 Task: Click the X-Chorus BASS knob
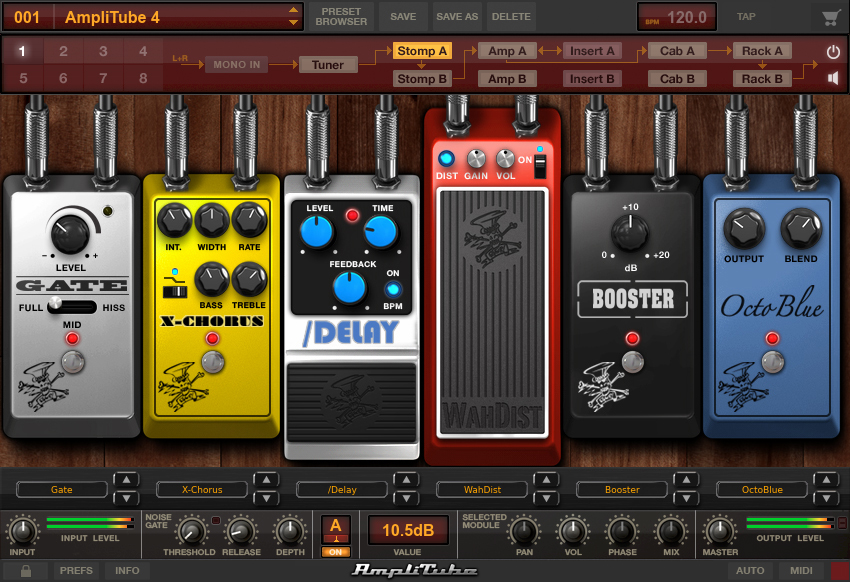point(211,279)
